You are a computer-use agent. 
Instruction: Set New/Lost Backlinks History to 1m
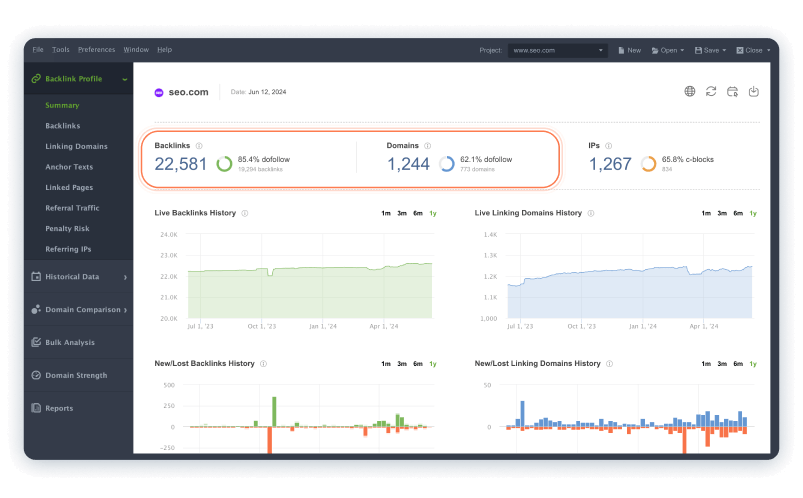pos(386,364)
